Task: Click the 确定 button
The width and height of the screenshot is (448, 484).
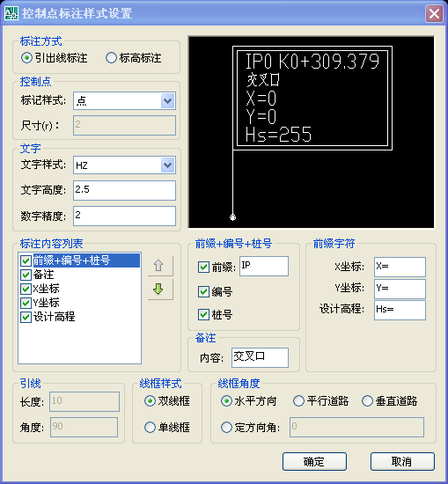Action: [314, 462]
